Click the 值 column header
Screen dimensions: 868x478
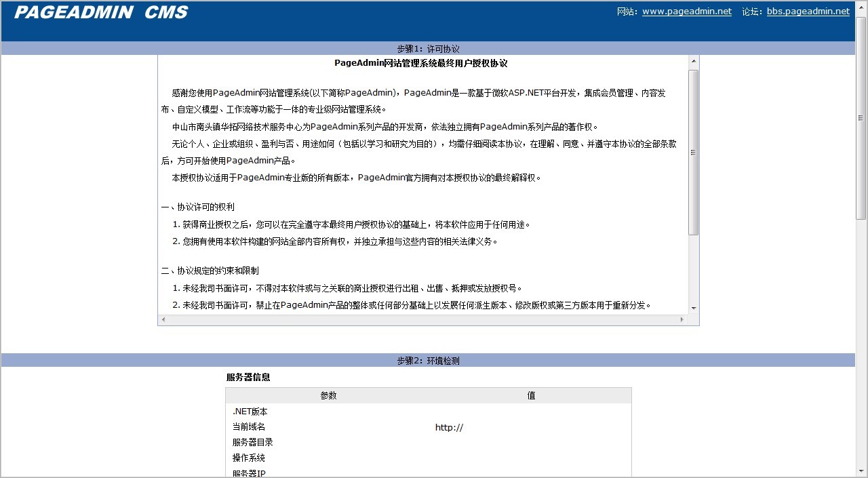pyautogui.click(x=531, y=395)
